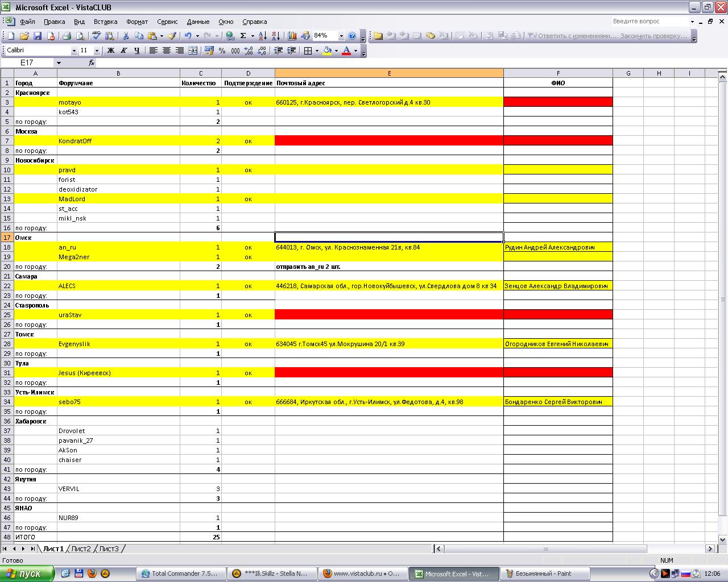Open the font size dropdown

97,51
